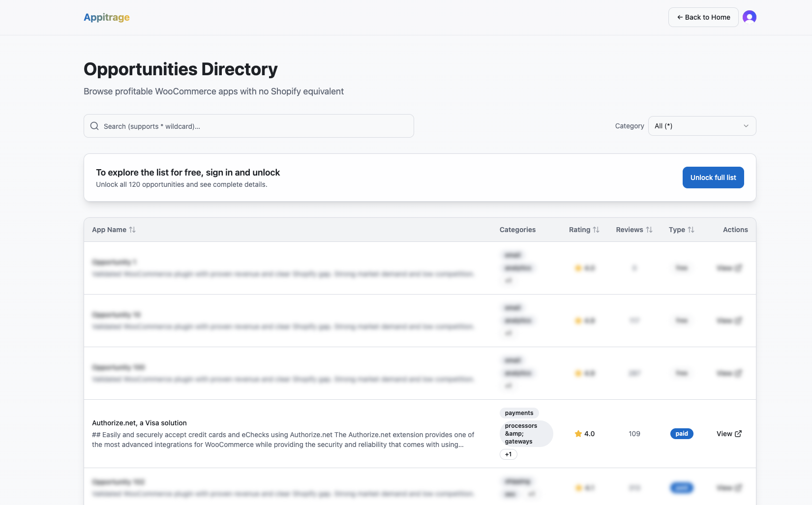Click the star rating icon 4.0
The image size is (812, 505).
578,434
